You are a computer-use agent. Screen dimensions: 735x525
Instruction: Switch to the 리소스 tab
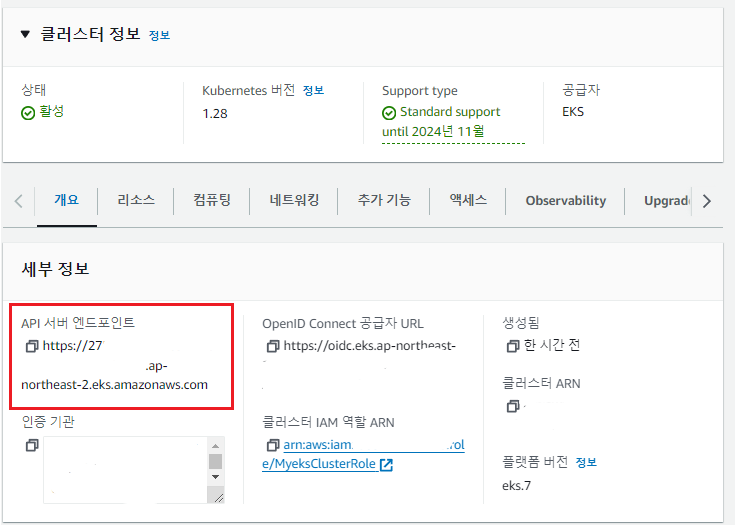136,200
